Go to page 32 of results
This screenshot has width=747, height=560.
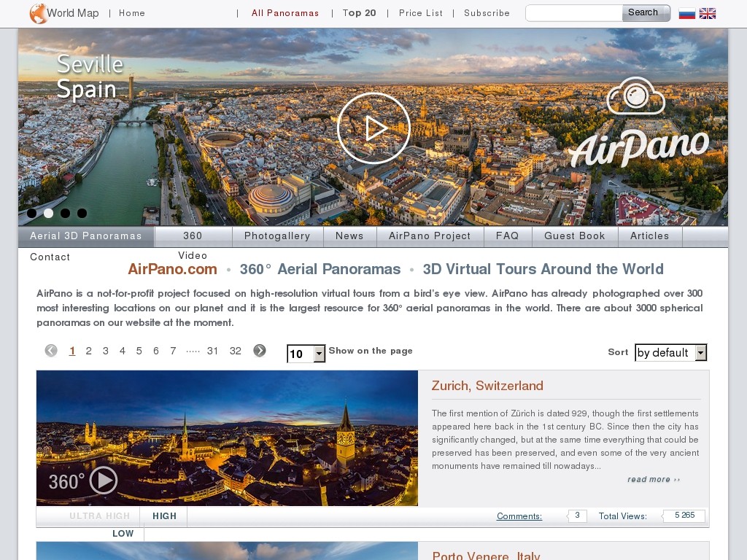pyautogui.click(x=236, y=351)
